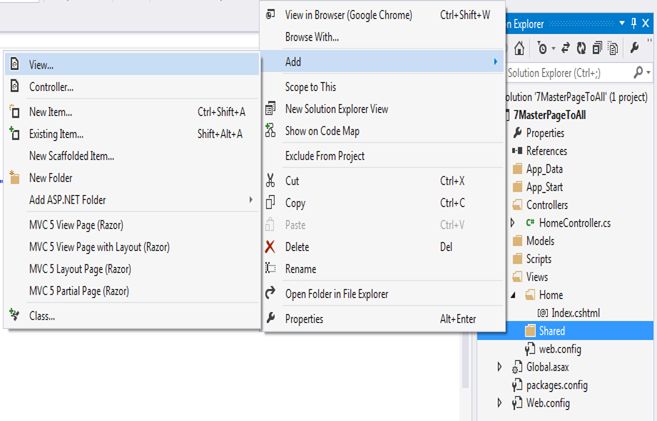Click the Show All Files icon
The width and height of the screenshot is (657, 421).
[x=613, y=48]
